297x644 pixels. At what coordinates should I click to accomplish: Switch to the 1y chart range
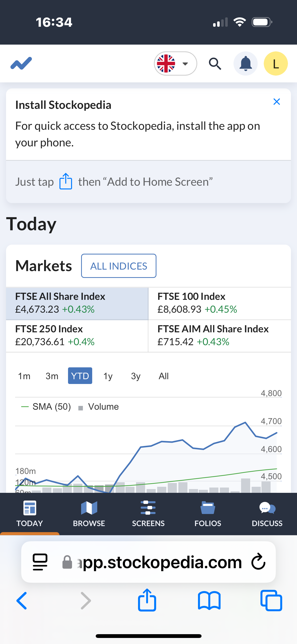pyautogui.click(x=108, y=376)
